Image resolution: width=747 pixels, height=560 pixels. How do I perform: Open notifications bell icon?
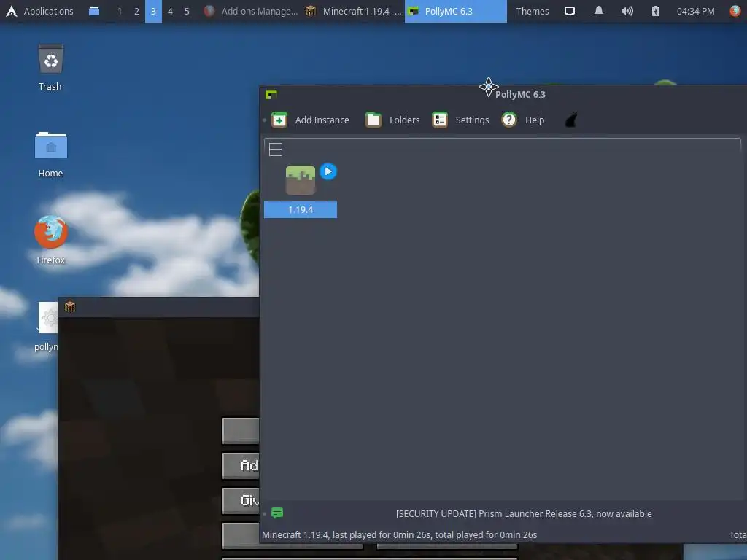point(599,11)
